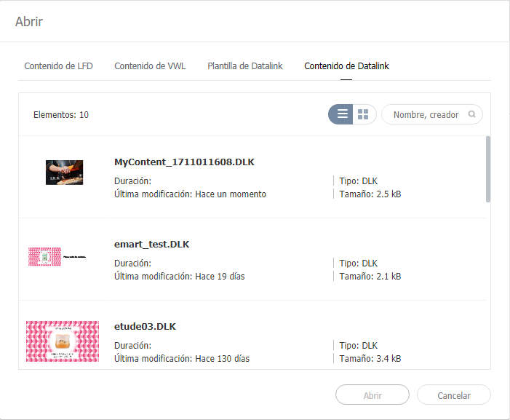
Task: Select MyContent_1711011608.DLK thumbnail image
Action: 64,173
